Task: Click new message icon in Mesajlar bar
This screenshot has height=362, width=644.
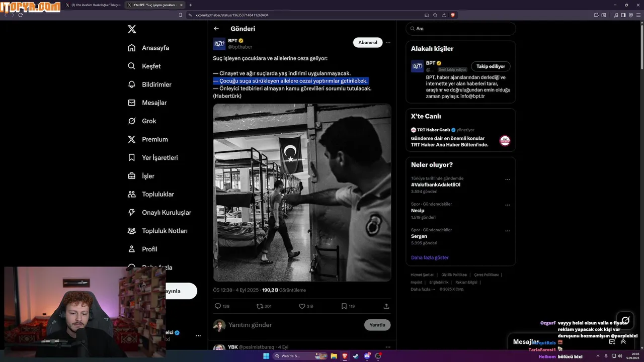Action: (x=612, y=341)
